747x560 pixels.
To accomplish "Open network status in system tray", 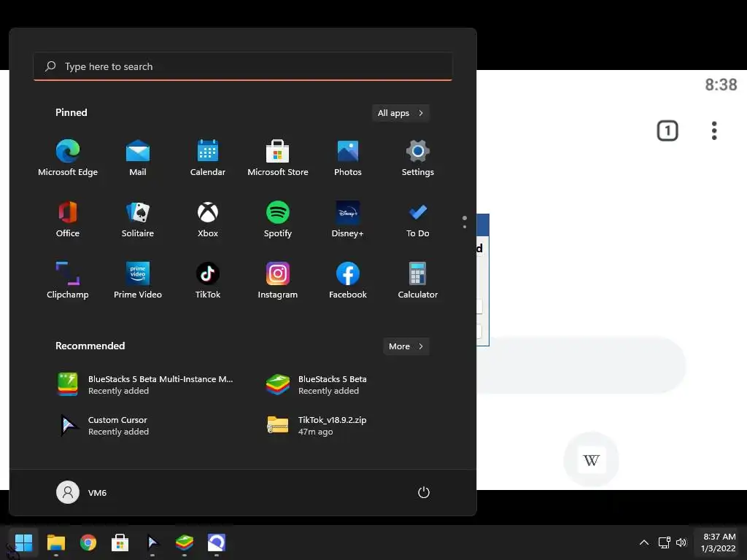I will tap(664, 542).
